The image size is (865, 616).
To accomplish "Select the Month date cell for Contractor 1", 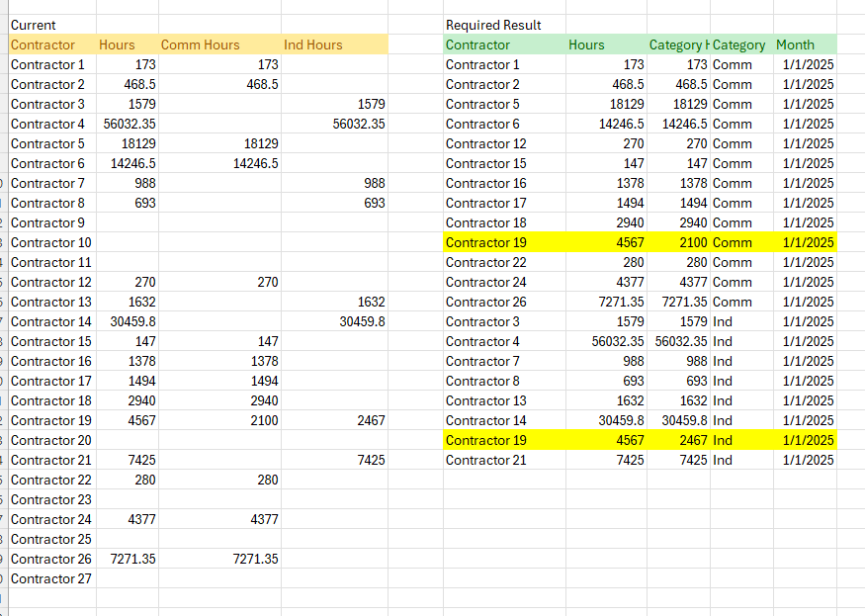I will 808,64.
